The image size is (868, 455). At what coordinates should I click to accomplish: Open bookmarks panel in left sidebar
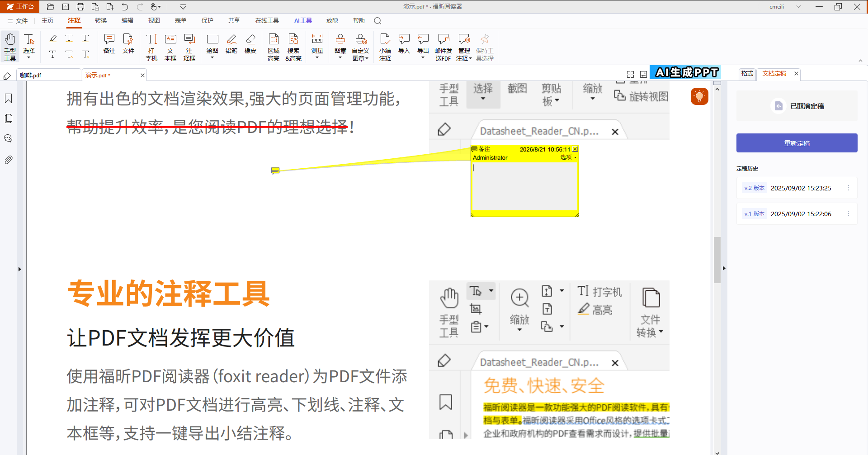[8, 99]
